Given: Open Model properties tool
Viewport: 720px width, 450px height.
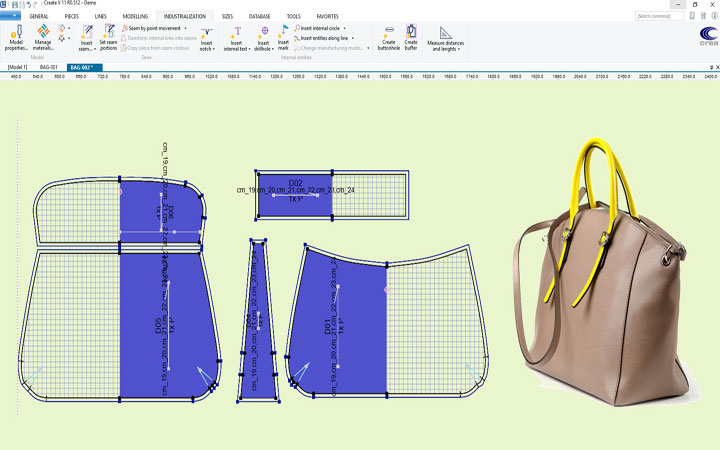Looking at the screenshot, I should [16, 33].
